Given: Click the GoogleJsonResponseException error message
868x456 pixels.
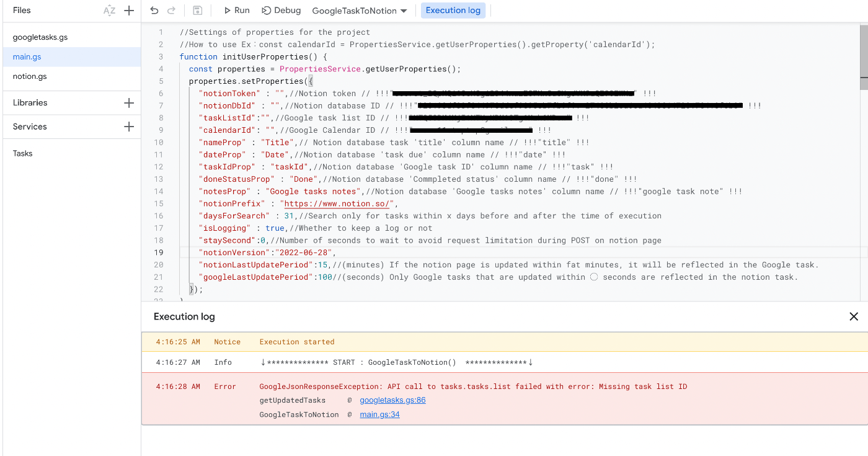Looking at the screenshot, I should tap(473, 387).
